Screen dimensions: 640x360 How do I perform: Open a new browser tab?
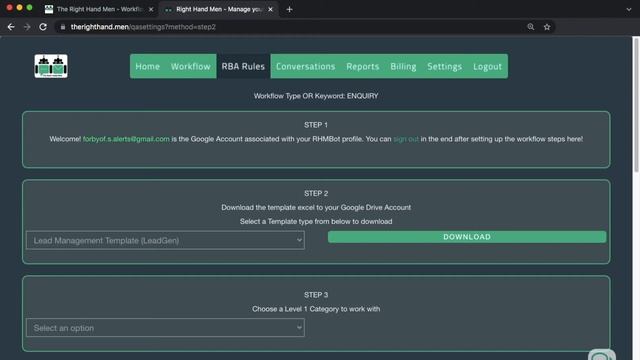coord(289,9)
